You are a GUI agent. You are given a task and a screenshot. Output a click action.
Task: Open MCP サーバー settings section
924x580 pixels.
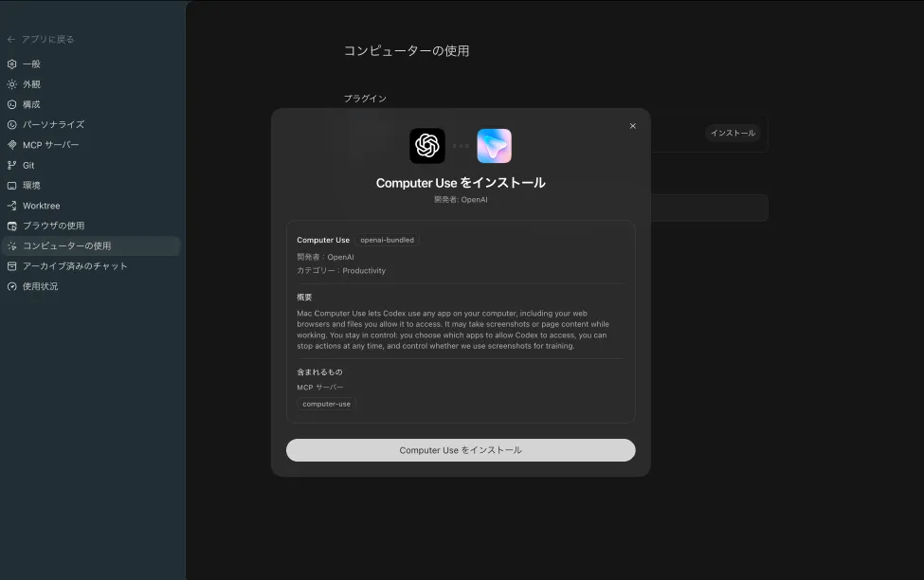pos(91,145)
